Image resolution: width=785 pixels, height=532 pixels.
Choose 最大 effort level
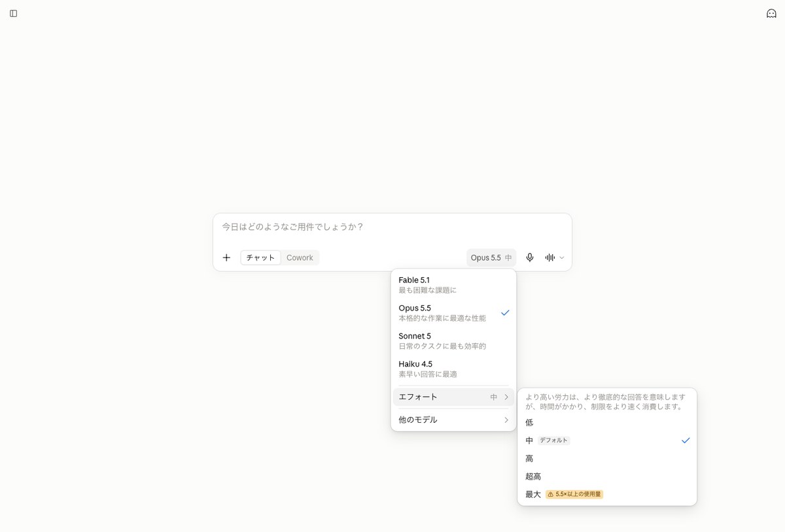coord(607,494)
